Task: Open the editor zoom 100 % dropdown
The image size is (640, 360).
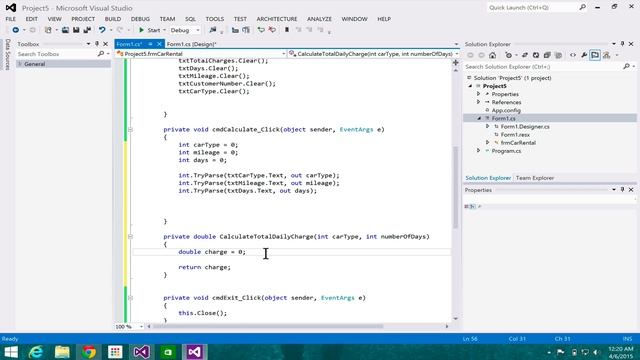Action: (141, 327)
